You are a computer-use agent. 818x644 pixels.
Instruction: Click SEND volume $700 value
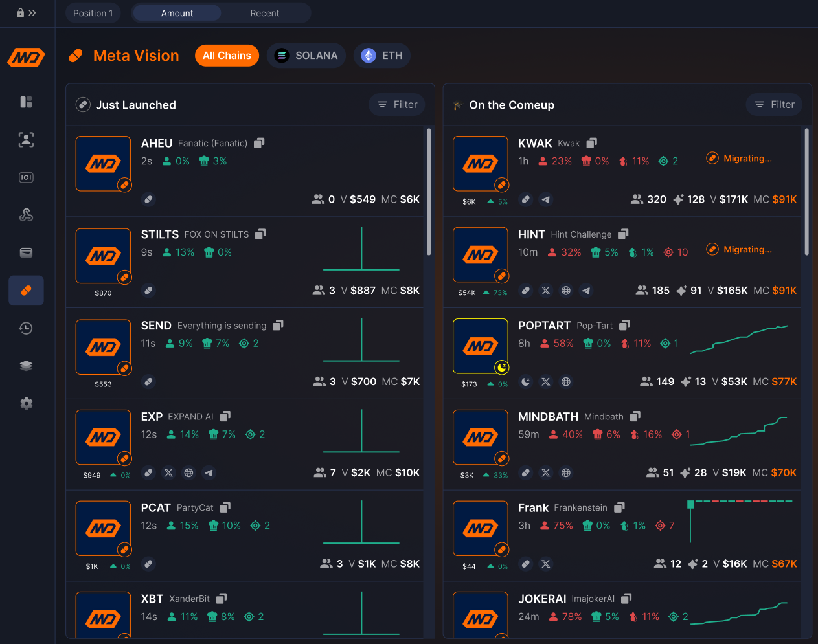coord(363,382)
